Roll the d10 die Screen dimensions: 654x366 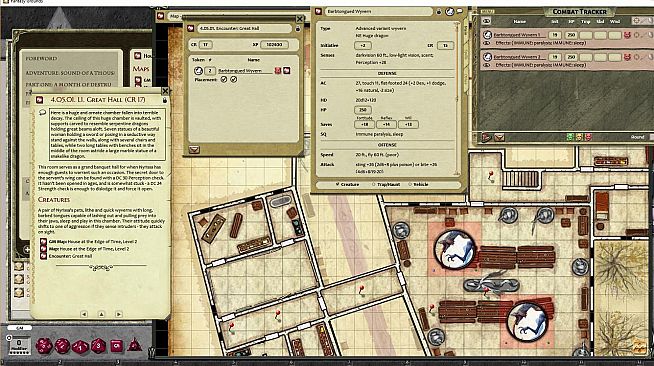80,346
